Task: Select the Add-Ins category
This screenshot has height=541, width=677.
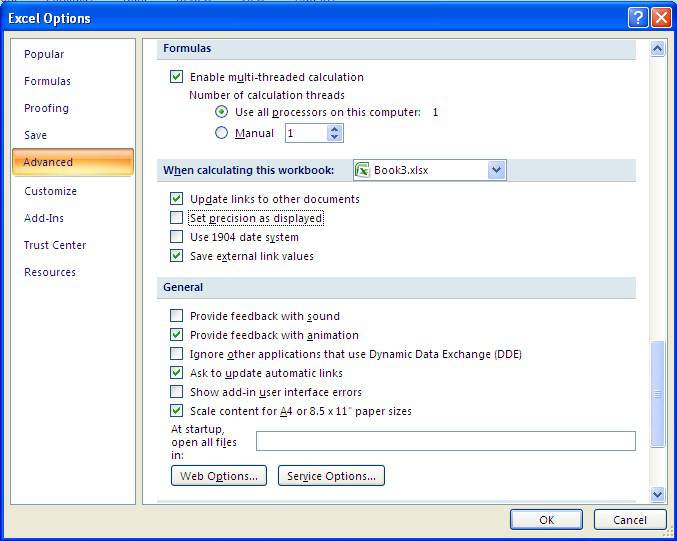Action: tap(46, 218)
